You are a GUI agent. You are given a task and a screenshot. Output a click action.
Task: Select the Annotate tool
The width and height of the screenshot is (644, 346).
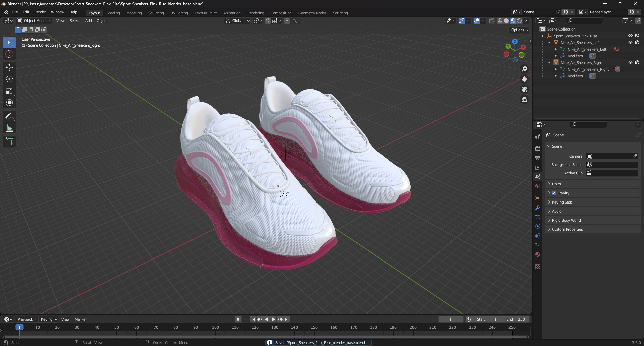(9, 116)
